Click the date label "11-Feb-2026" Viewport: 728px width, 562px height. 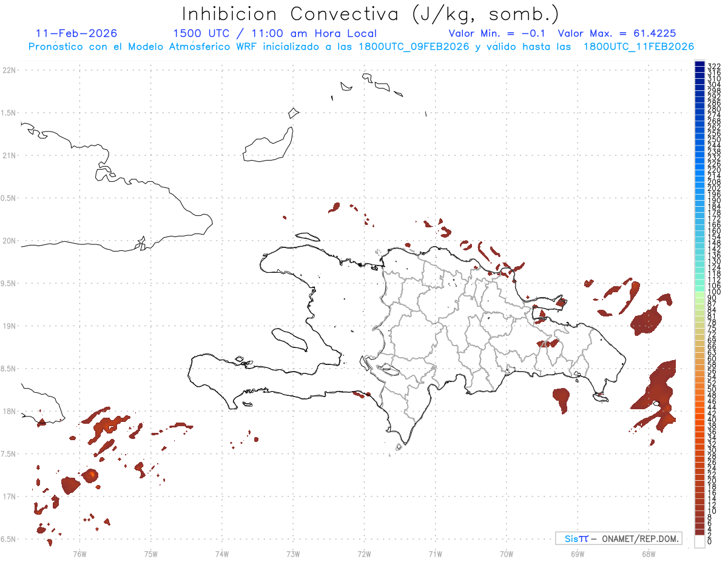76,33
